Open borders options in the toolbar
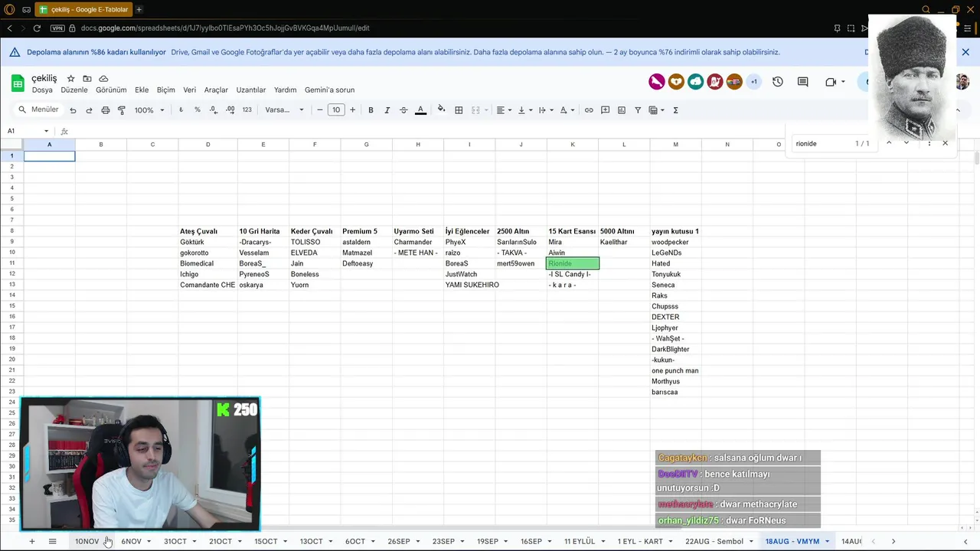This screenshot has width=980, height=551. click(459, 110)
